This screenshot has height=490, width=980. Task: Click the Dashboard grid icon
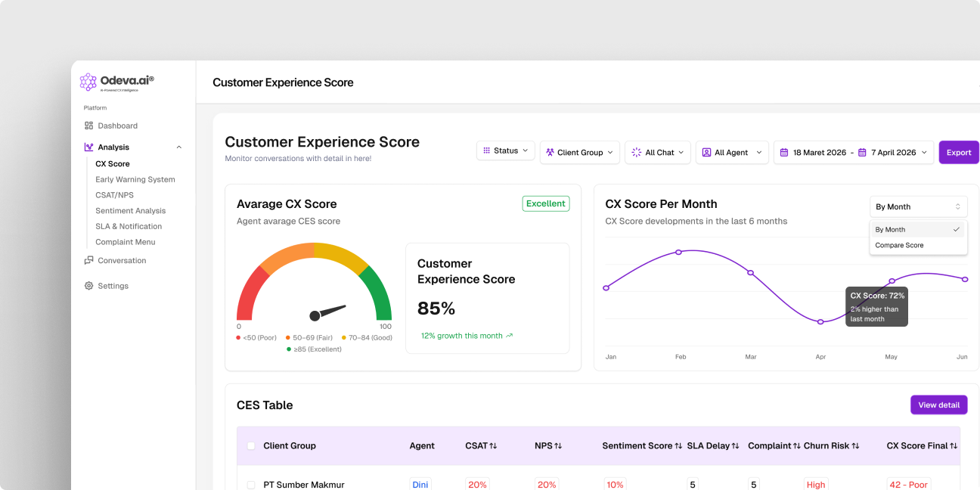(88, 126)
